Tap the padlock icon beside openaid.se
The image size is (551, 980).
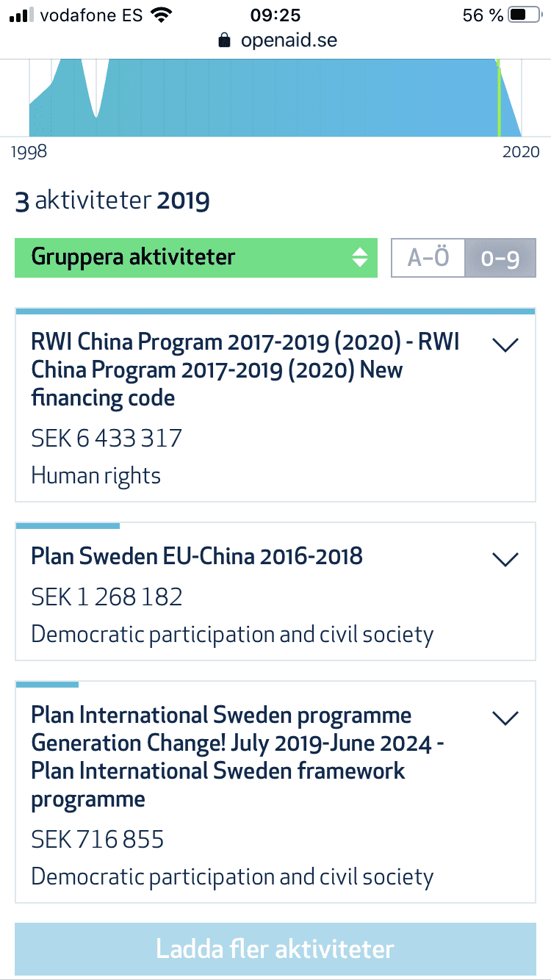point(225,40)
